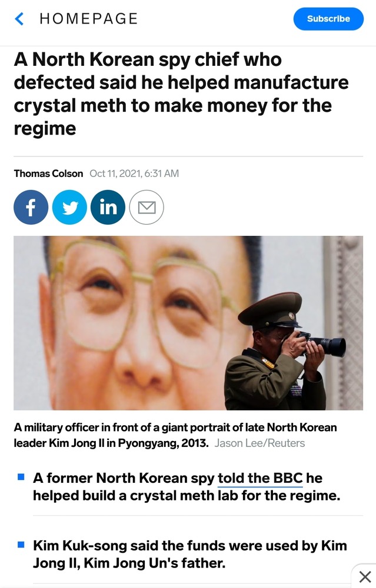Open 'told the BBC' hyperlink
The image size is (376, 588).
260,478
